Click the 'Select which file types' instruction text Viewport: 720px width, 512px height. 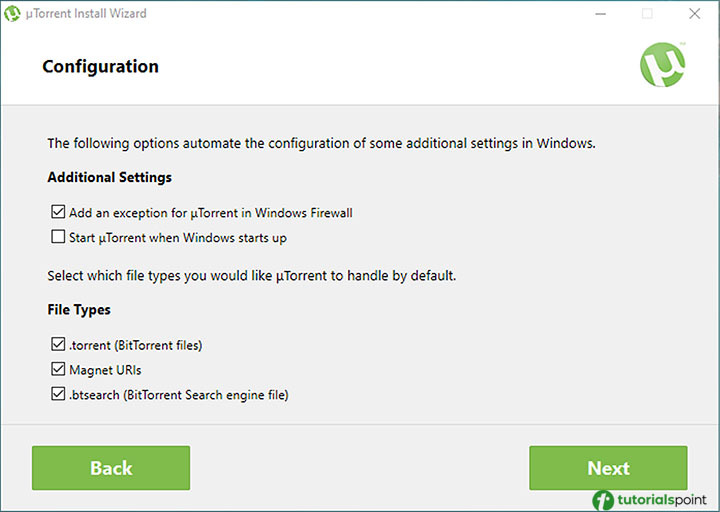251,275
